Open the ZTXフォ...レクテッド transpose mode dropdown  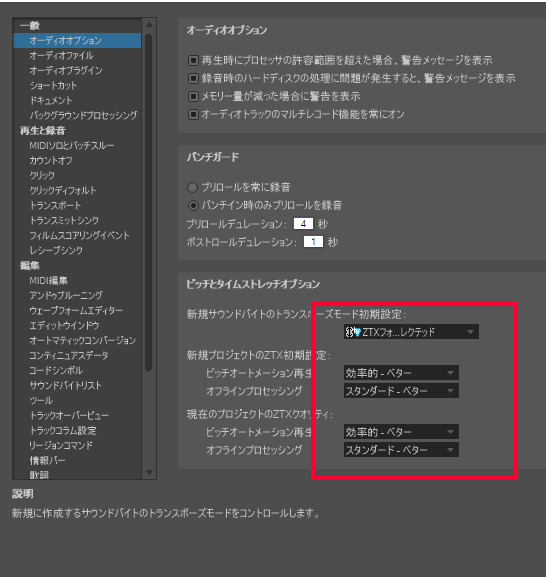pos(411,332)
